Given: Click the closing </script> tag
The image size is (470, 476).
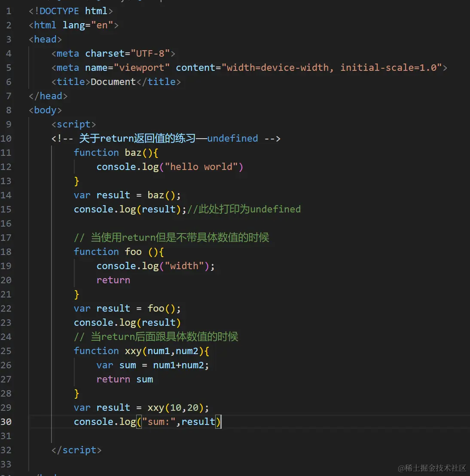Looking at the screenshot, I should click(76, 450).
